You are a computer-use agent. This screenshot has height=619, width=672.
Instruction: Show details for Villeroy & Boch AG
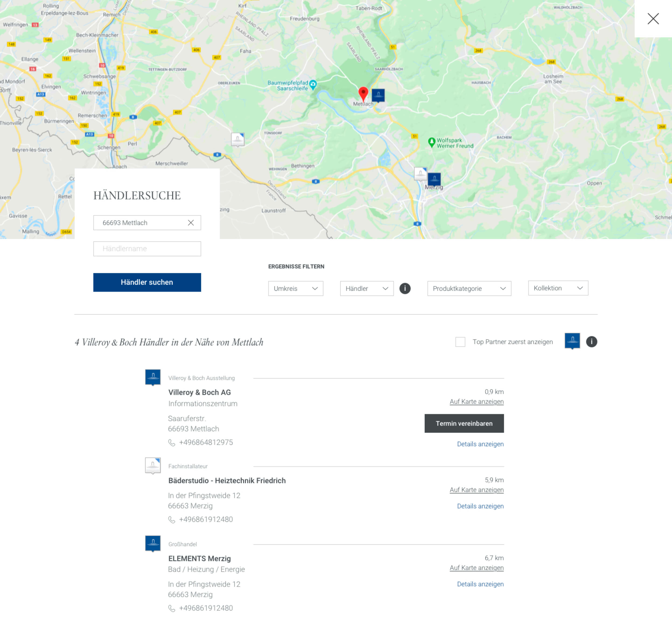[480, 444]
